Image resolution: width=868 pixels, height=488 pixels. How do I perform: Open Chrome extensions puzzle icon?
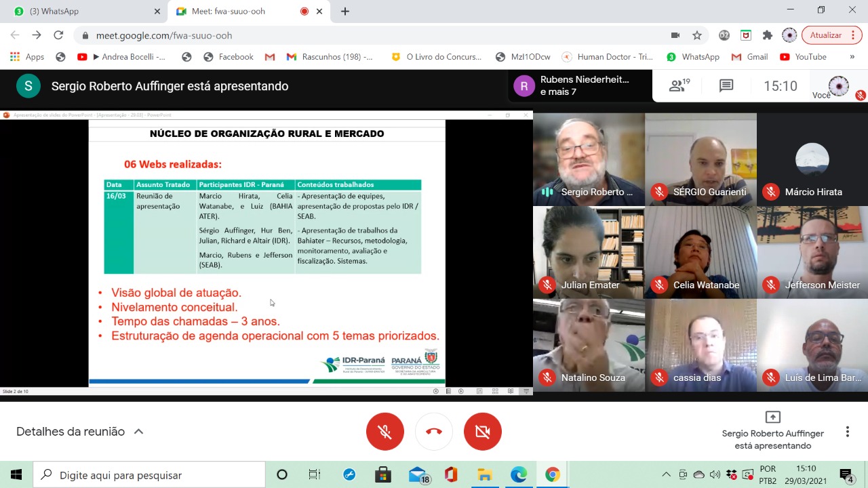768,35
